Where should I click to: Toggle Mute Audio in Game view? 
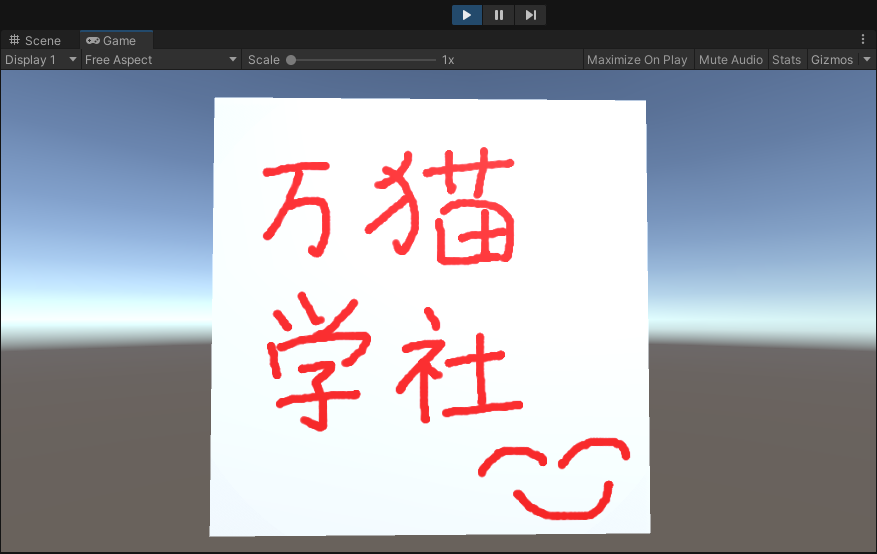point(730,60)
